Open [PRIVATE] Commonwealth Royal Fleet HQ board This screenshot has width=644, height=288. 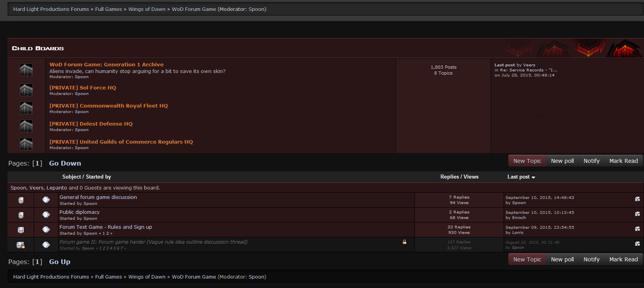(x=109, y=106)
